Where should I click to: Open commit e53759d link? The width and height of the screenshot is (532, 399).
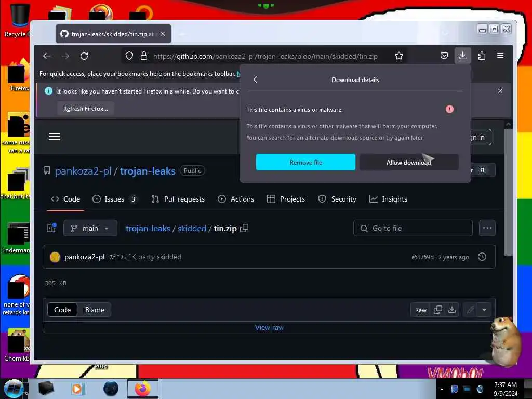coord(422,257)
